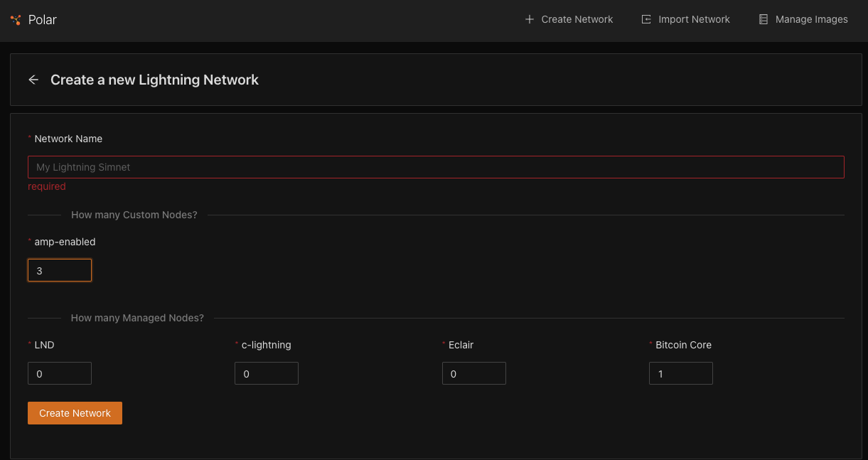Click the LND node count field
Viewport: 868px width, 460px height.
pos(60,373)
